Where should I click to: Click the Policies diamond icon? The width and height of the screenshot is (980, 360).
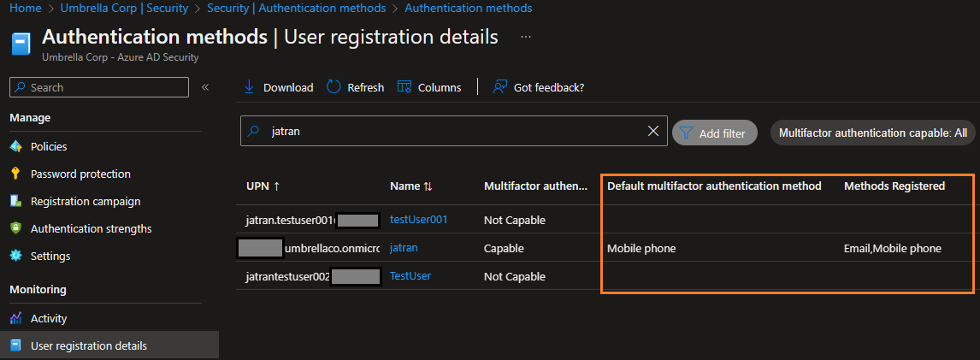coord(16,146)
